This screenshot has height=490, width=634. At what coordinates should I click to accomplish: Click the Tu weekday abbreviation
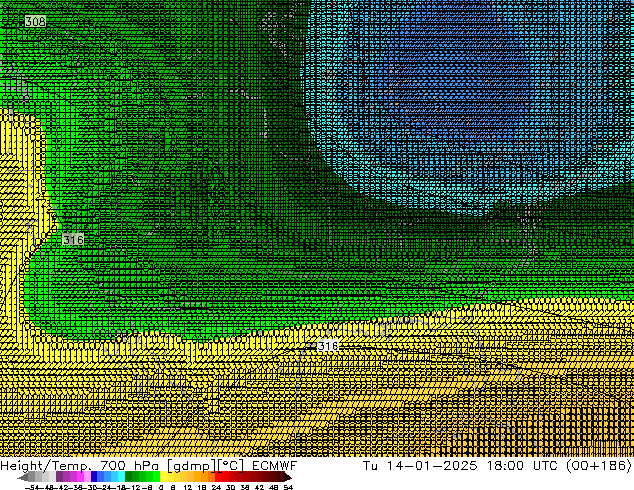370,466
